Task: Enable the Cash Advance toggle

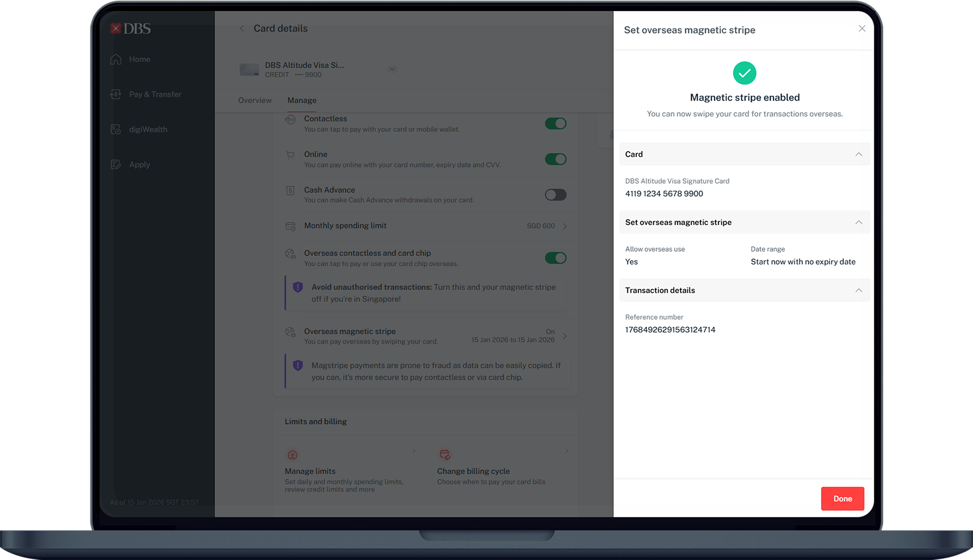Action: 555,195
